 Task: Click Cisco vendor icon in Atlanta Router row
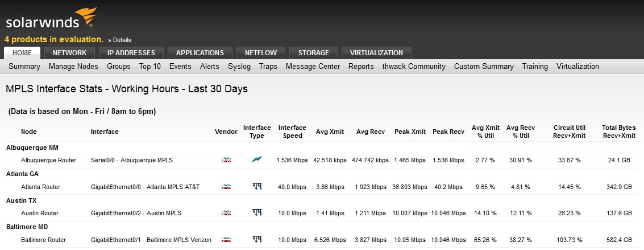226,187
